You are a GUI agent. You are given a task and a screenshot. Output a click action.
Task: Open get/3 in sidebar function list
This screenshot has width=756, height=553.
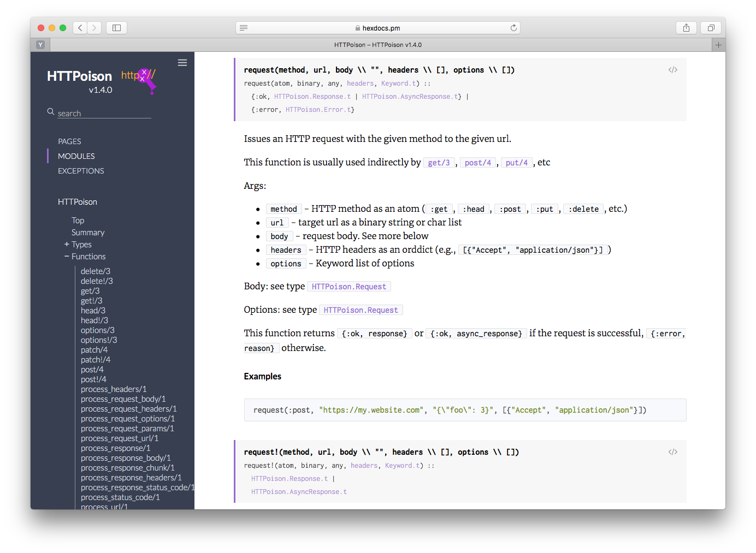[90, 291]
